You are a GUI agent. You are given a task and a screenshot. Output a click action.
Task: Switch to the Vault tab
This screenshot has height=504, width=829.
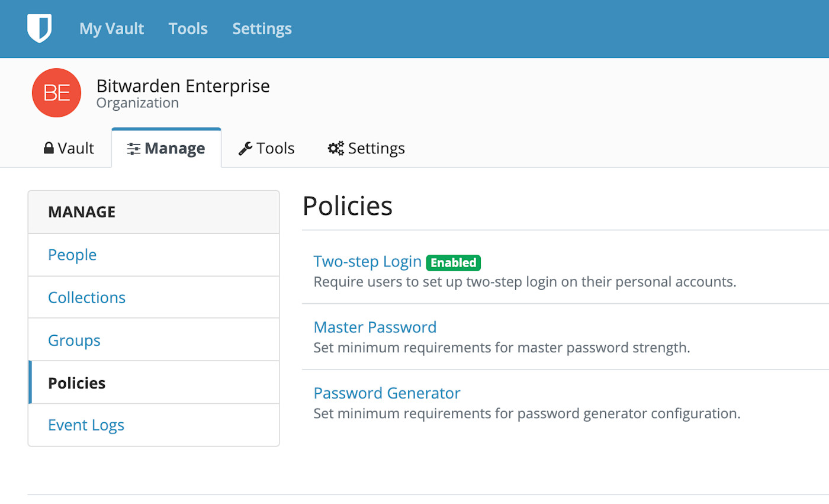(x=69, y=147)
